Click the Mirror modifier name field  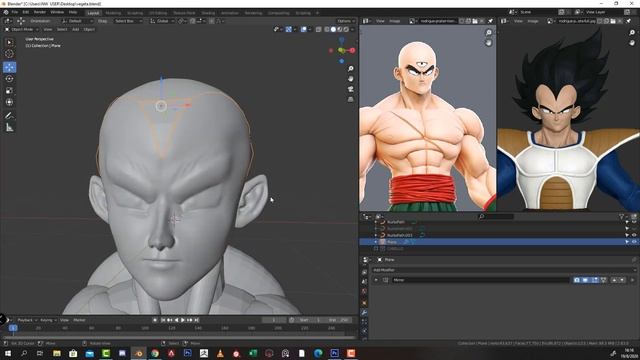(x=480, y=280)
